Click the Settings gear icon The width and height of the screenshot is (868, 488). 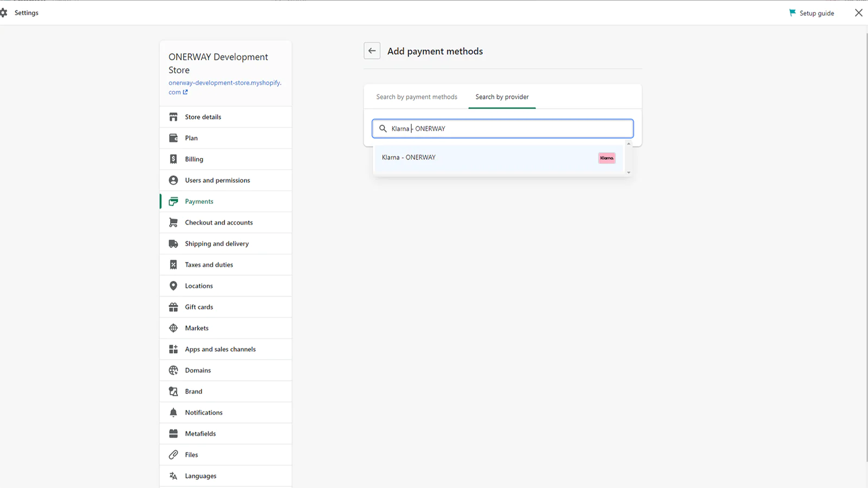click(x=4, y=12)
